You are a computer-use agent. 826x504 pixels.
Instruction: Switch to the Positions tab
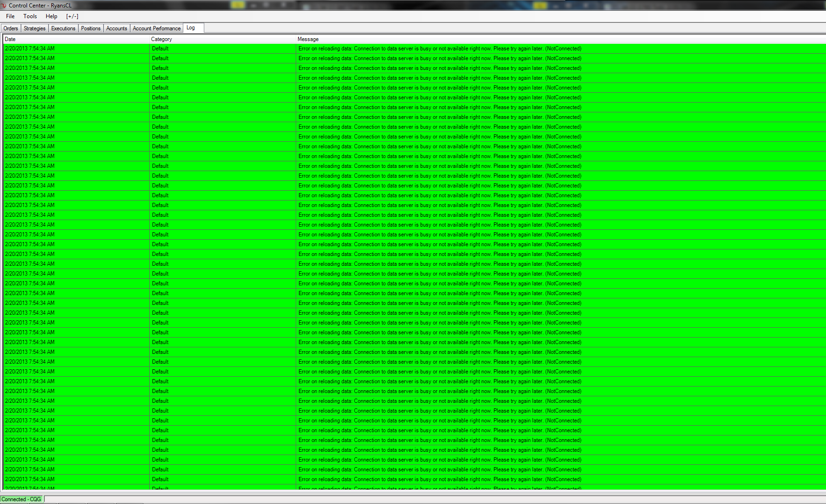(90, 28)
